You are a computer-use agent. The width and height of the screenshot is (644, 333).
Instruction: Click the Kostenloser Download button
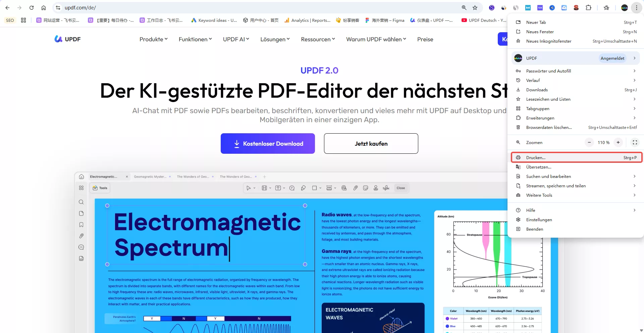(x=268, y=143)
